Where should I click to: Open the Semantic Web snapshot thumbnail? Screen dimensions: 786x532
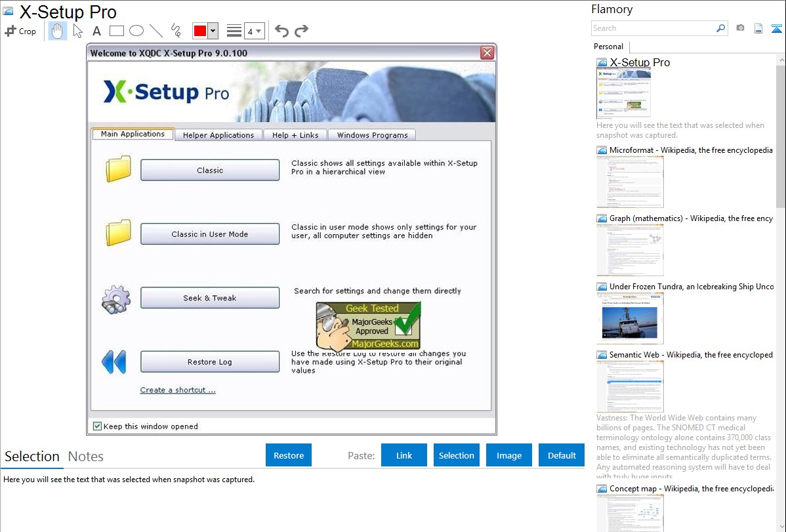pos(630,386)
